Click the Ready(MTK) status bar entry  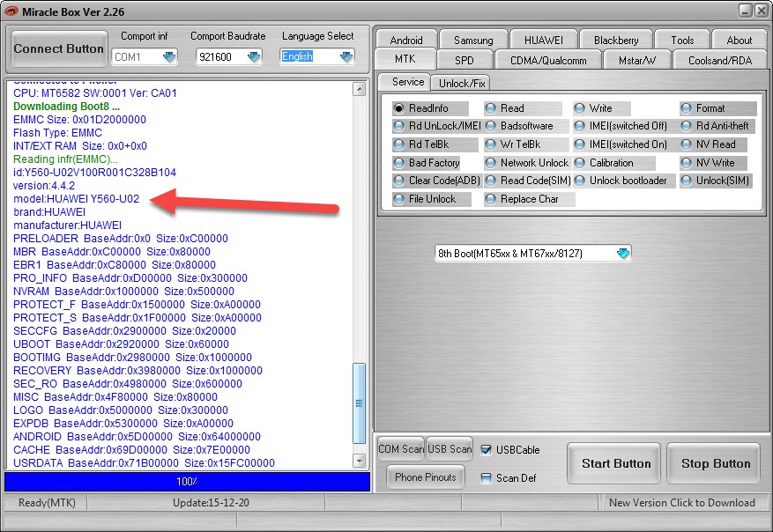47,502
